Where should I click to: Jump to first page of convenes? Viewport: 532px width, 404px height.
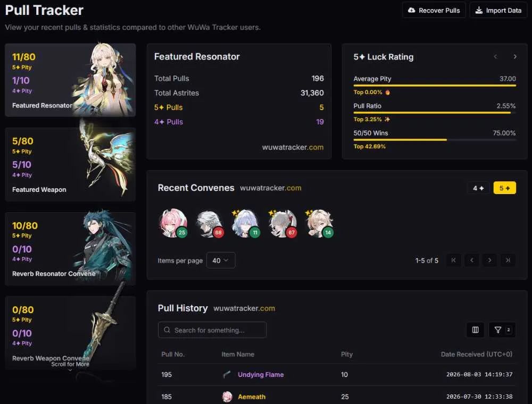pyautogui.click(x=454, y=260)
